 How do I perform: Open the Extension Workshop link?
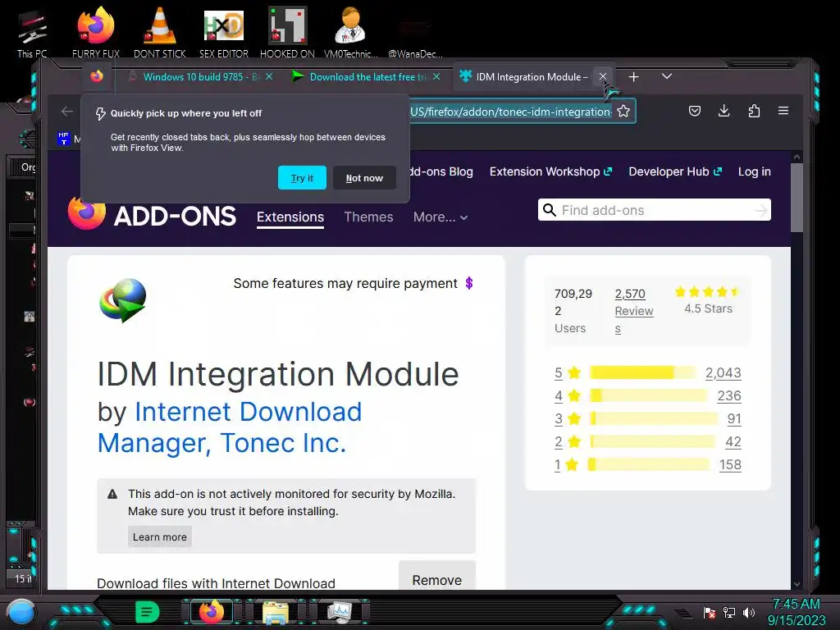[x=550, y=171]
